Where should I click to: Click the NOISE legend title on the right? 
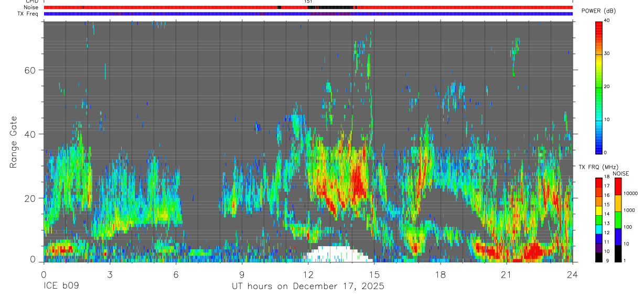click(621, 173)
